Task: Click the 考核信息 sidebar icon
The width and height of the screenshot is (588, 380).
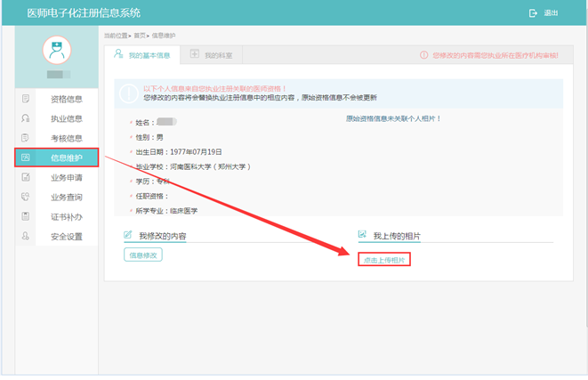Action: (x=26, y=138)
